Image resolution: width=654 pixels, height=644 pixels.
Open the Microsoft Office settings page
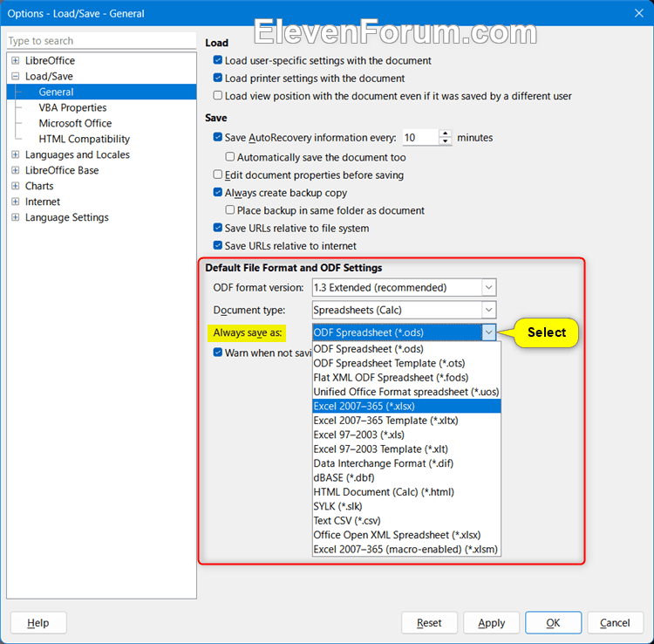point(75,124)
